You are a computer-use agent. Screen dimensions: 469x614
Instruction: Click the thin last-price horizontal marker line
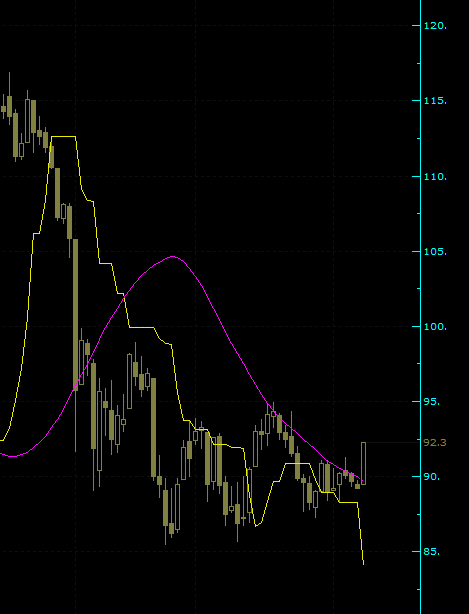tap(393, 442)
